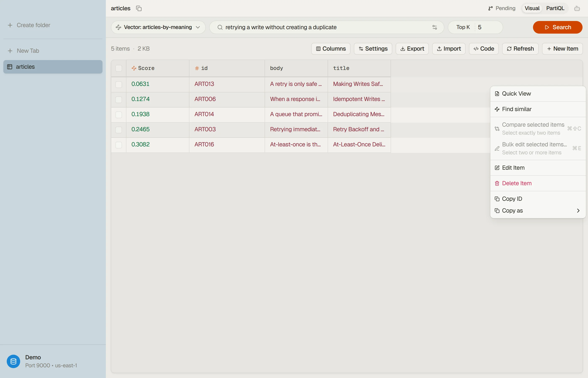
Task: Select the articles table in the sidebar
Action: tap(53, 67)
